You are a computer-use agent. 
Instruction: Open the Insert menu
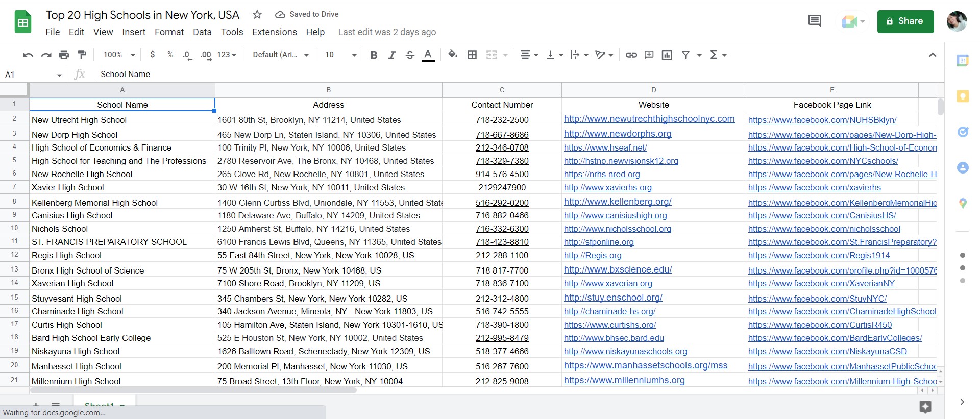[134, 32]
